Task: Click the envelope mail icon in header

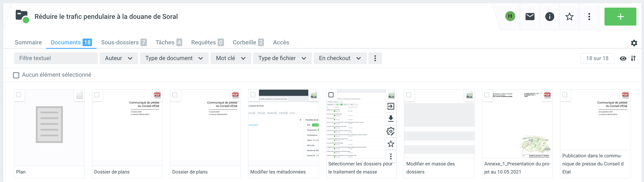Action: click(x=530, y=17)
